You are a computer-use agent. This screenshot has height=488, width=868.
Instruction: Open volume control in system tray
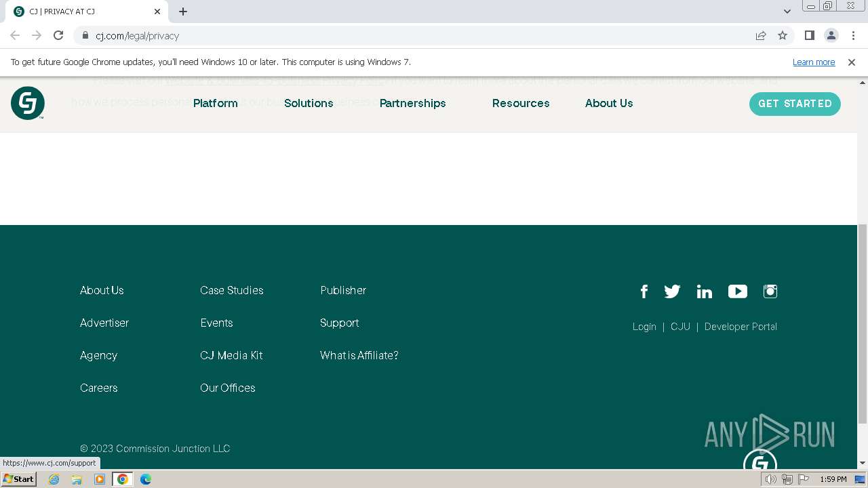(x=771, y=479)
